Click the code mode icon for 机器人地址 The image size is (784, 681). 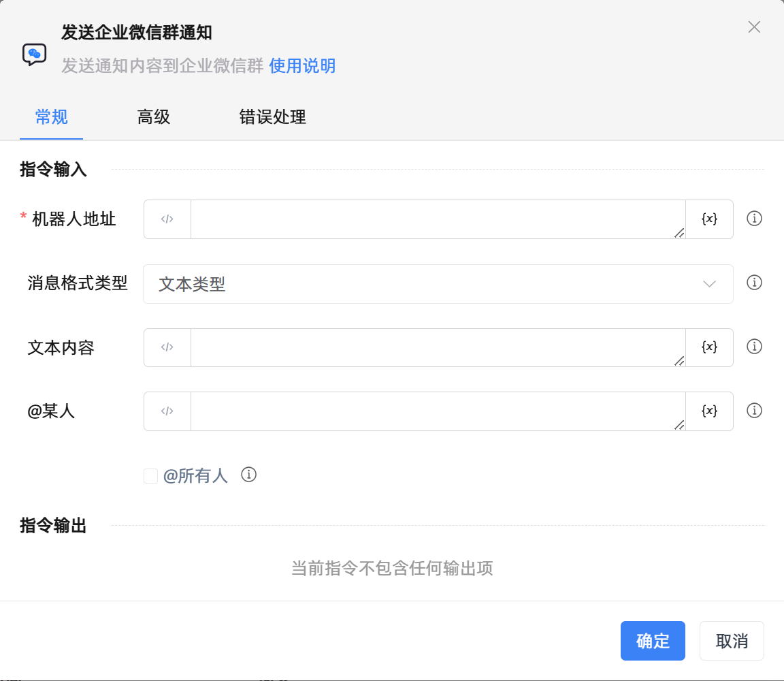(167, 219)
